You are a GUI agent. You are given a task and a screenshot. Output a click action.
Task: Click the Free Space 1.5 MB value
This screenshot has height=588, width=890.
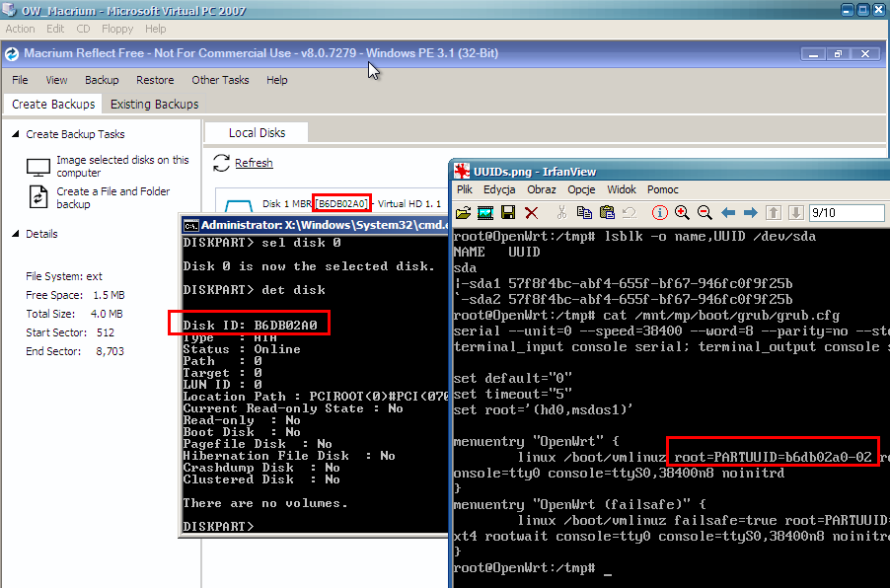coord(109,295)
